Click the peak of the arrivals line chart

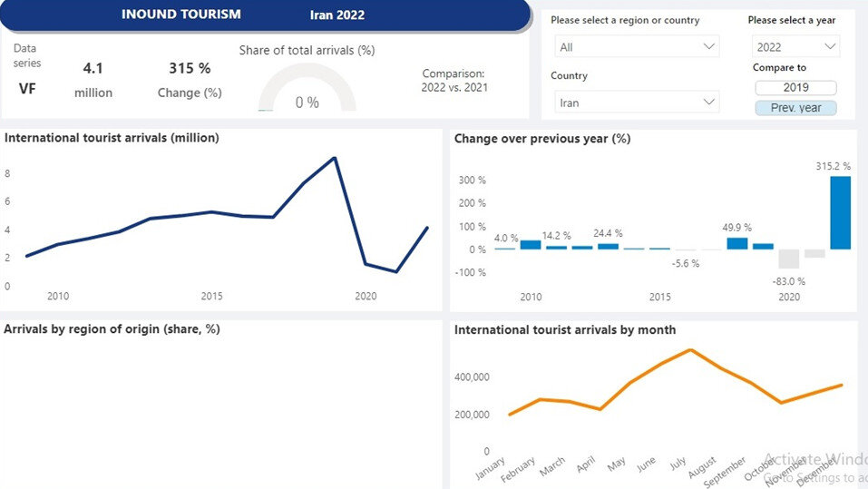[x=335, y=159]
